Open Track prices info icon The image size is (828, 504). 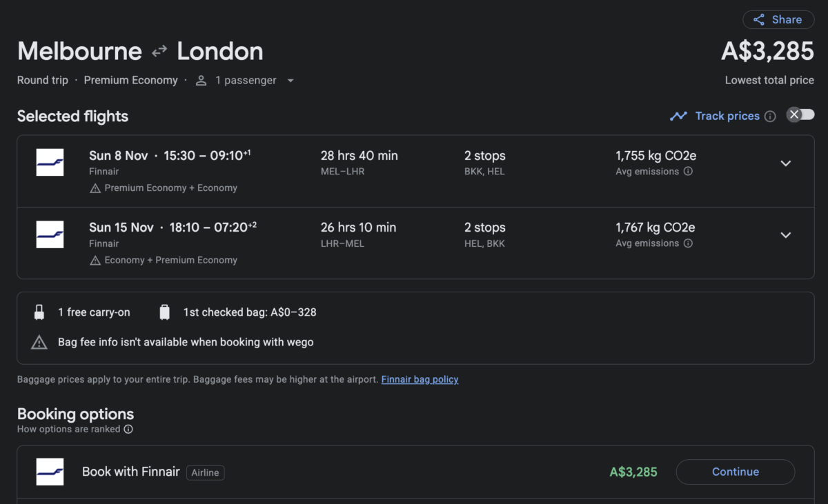pos(770,116)
